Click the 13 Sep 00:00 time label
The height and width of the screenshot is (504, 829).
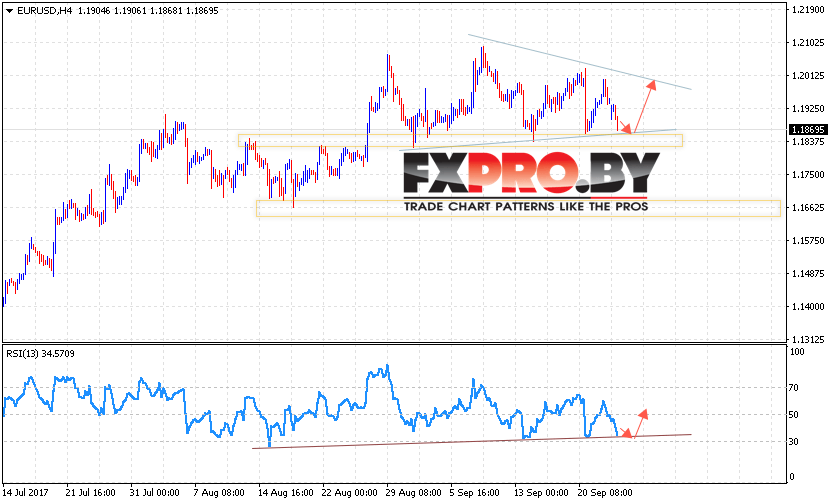[541, 492]
